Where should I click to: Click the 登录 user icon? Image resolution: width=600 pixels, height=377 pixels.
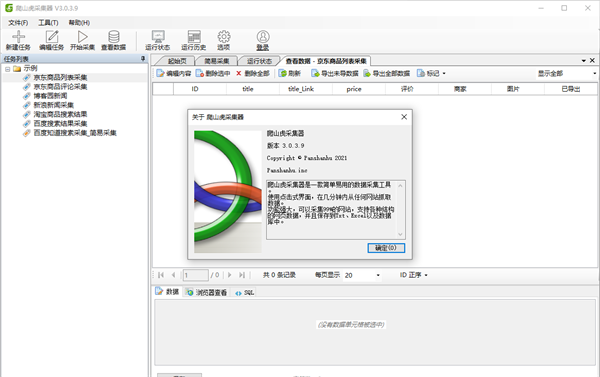[262, 37]
